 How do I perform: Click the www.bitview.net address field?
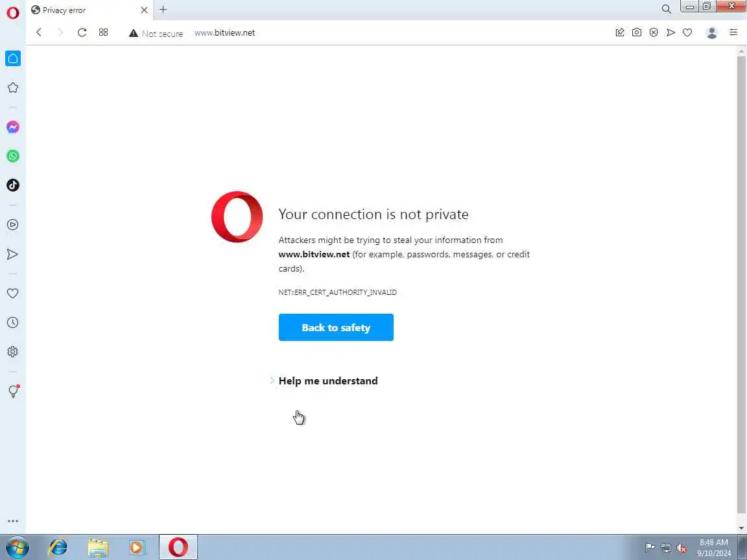pos(224,33)
